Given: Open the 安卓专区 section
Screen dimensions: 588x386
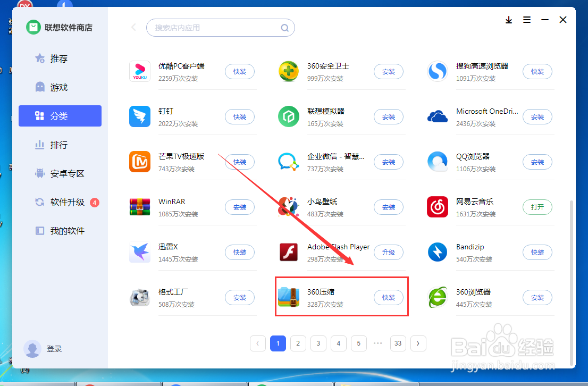Looking at the screenshot, I should (60, 173).
